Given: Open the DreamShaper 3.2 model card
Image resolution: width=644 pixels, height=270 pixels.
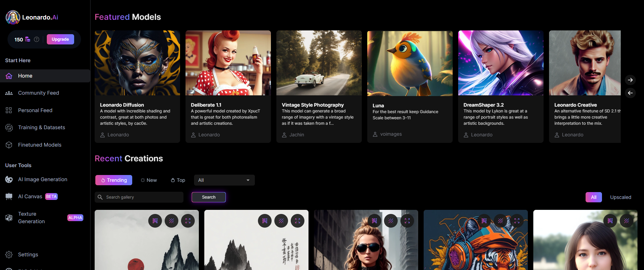Looking at the screenshot, I should coord(501,86).
